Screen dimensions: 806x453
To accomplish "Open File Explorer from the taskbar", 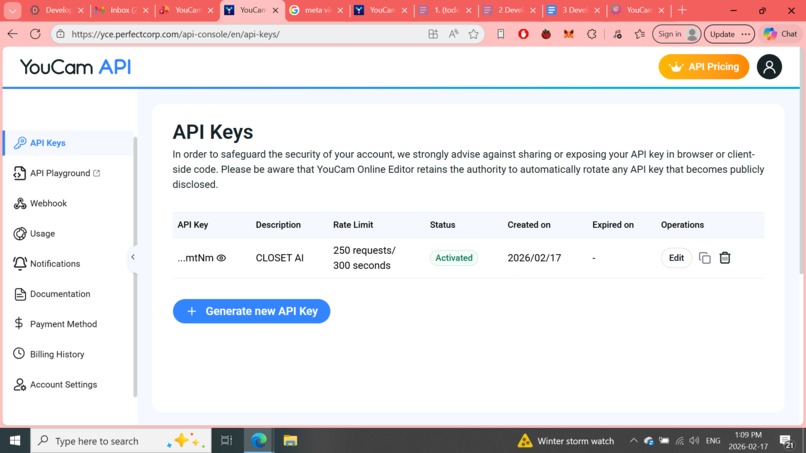I will tap(290, 441).
